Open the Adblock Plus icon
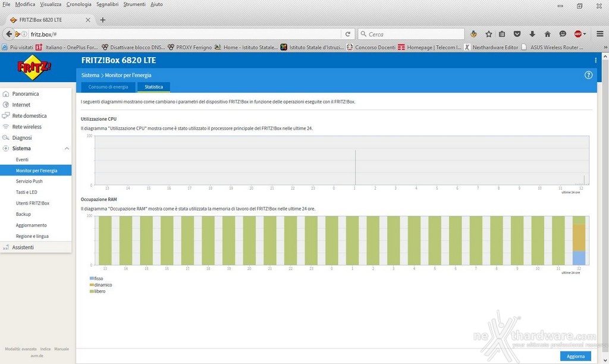This screenshot has width=609, height=364. click(x=579, y=34)
